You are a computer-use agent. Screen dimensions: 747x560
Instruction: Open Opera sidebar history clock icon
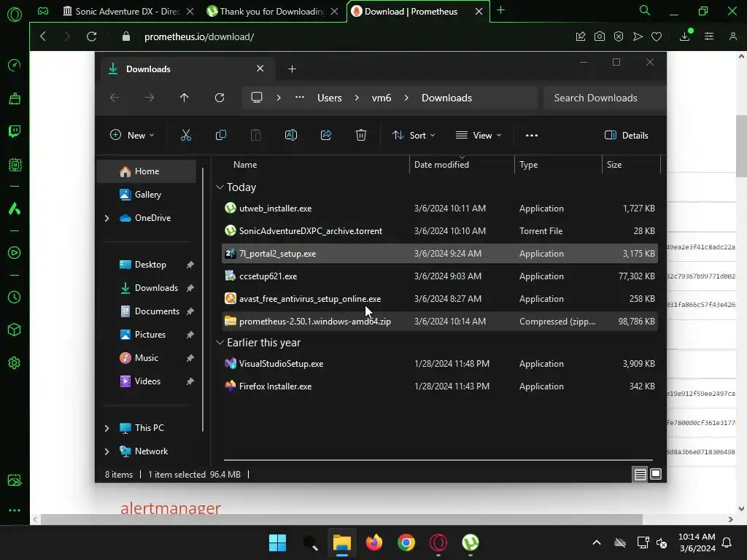(x=15, y=297)
